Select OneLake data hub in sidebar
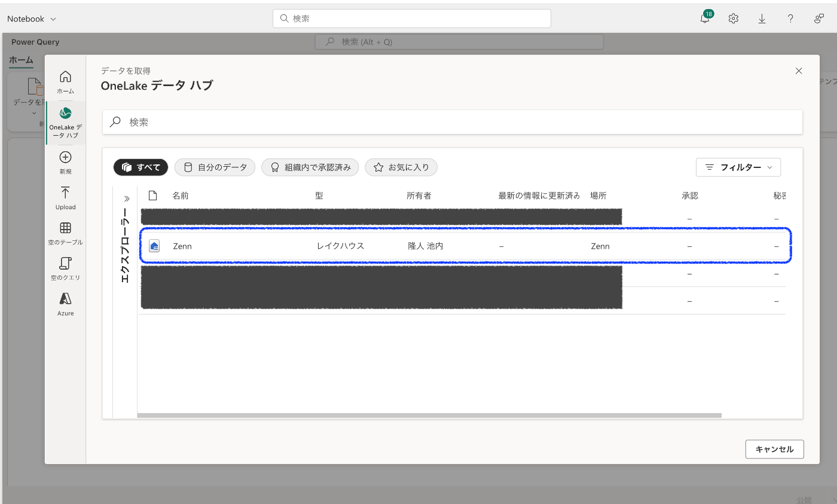The width and height of the screenshot is (837, 504). click(66, 123)
